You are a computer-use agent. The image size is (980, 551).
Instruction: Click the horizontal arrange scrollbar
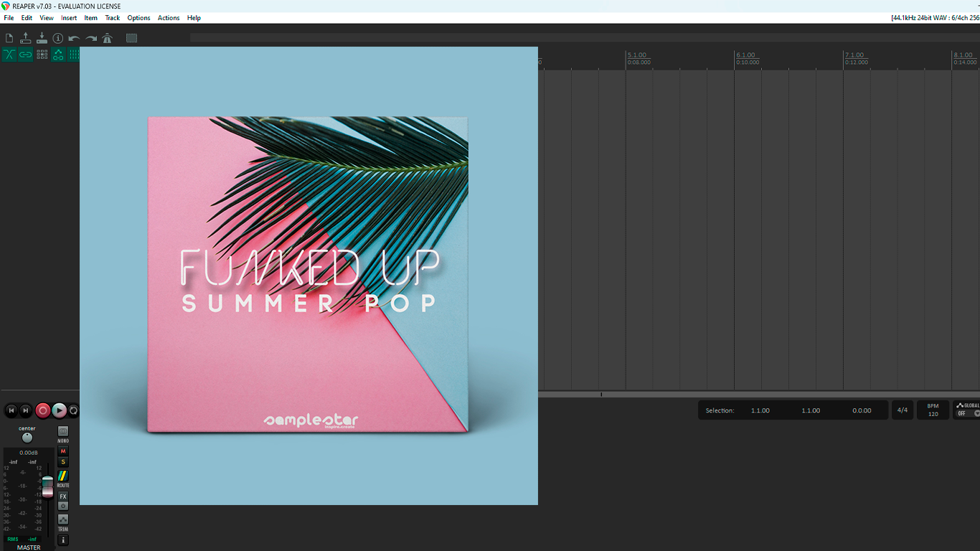(759, 394)
